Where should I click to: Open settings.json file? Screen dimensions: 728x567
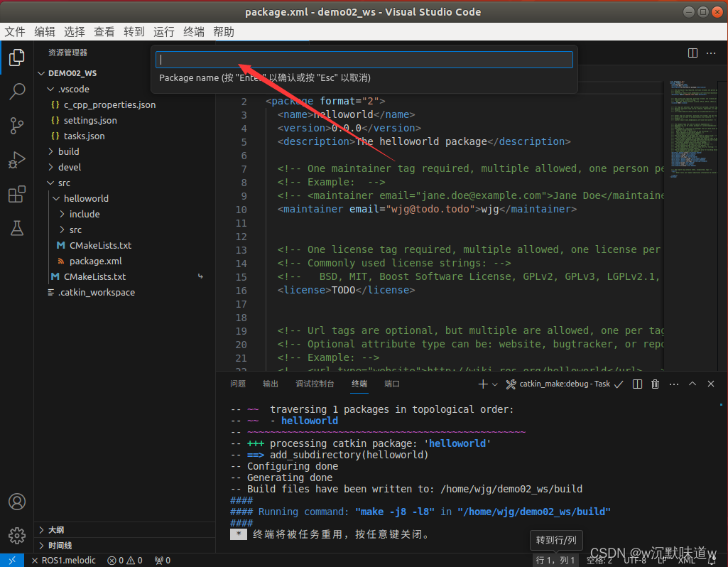[90, 120]
